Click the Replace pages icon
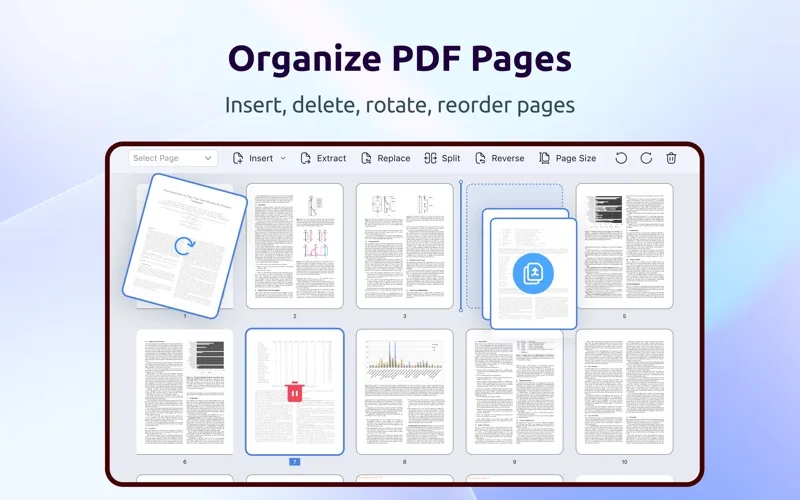This screenshot has height=500, width=800. pyautogui.click(x=366, y=158)
